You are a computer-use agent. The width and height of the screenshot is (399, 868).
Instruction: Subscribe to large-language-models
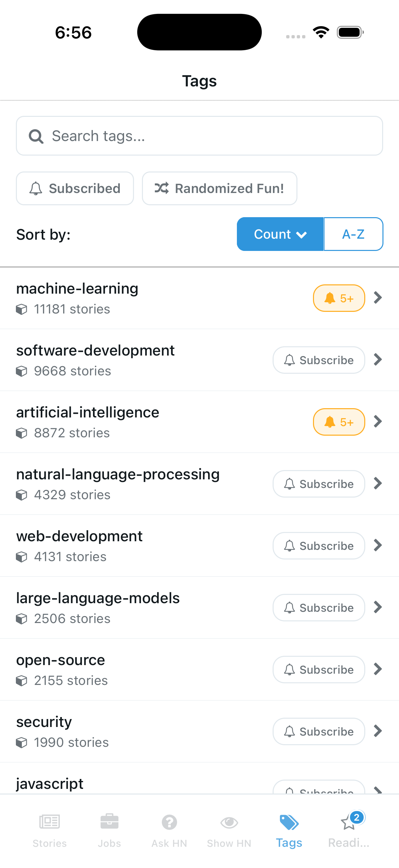point(318,607)
